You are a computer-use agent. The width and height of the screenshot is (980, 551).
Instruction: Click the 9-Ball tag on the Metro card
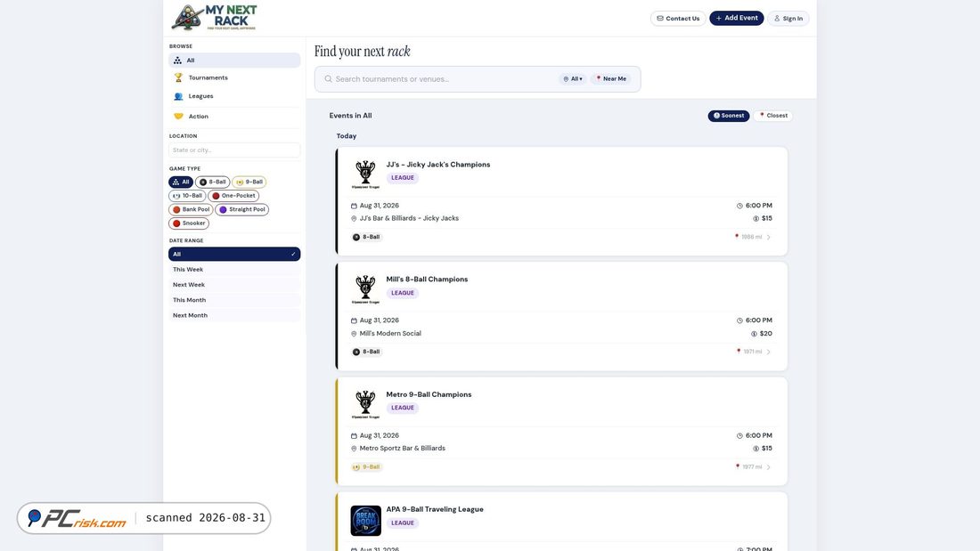pyautogui.click(x=367, y=467)
